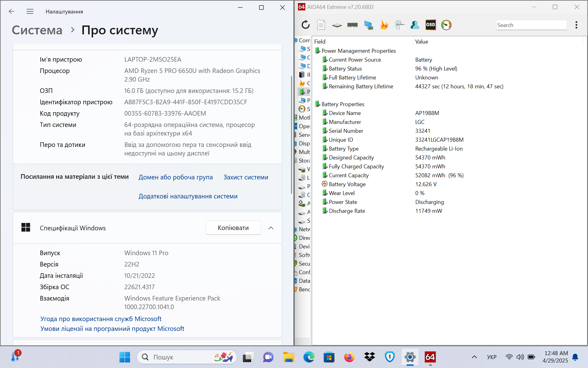Select the Wear Level row
The image size is (588, 368).
[447, 193]
